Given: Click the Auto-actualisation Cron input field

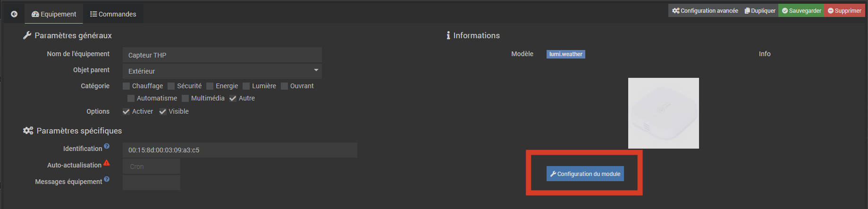Looking at the screenshot, I should [151, 167].
